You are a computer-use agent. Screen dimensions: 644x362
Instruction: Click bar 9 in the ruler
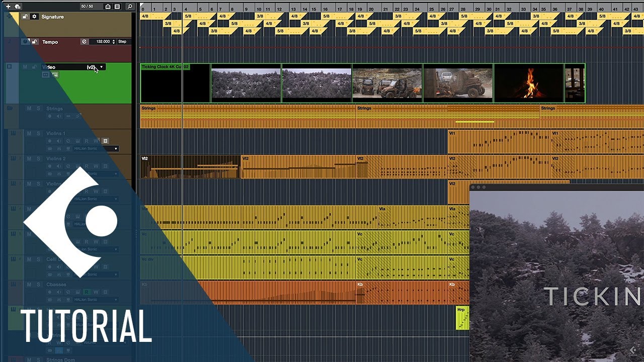tap(246, 9)
